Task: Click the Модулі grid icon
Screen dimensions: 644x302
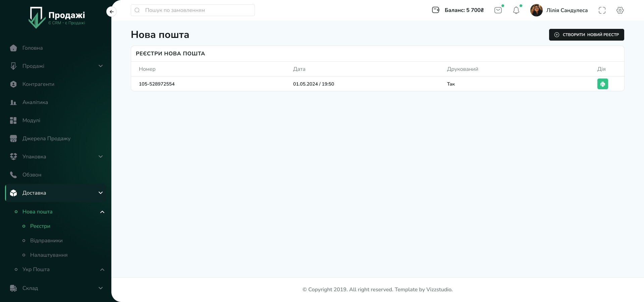Action: pyautogui.click(x=13, y=120)
